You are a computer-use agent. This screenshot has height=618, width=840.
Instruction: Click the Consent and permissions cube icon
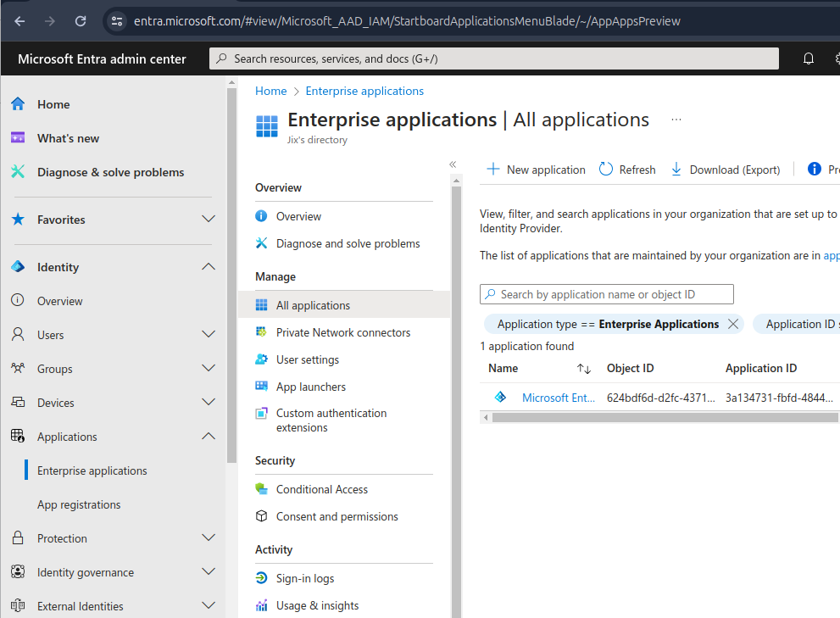pos(261,516)
